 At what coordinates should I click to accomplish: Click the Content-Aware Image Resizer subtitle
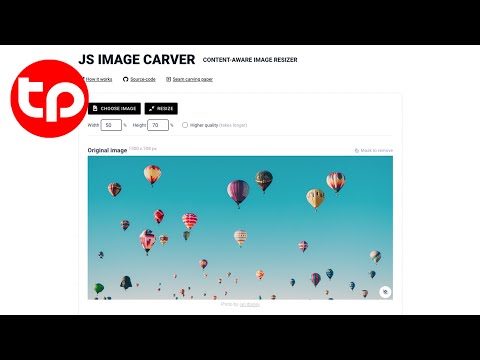click(250, 60)
